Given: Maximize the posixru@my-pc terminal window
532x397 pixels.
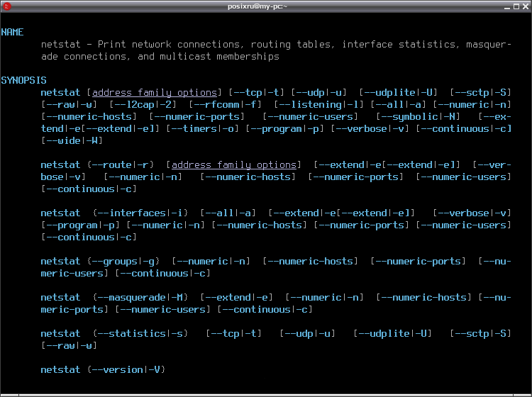Looking at the screenshot, I should [x=516, y=6].
